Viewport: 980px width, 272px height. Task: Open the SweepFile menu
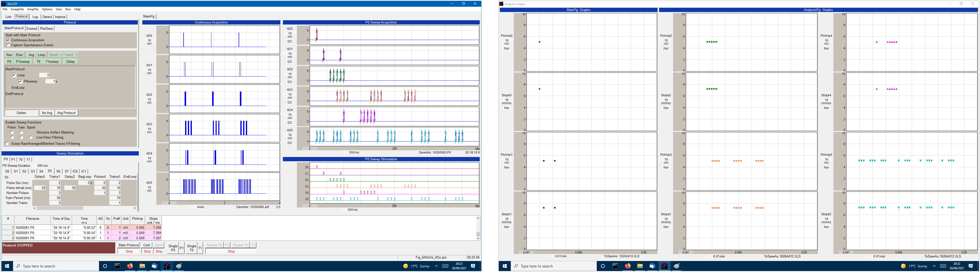(x=17, y=9)
